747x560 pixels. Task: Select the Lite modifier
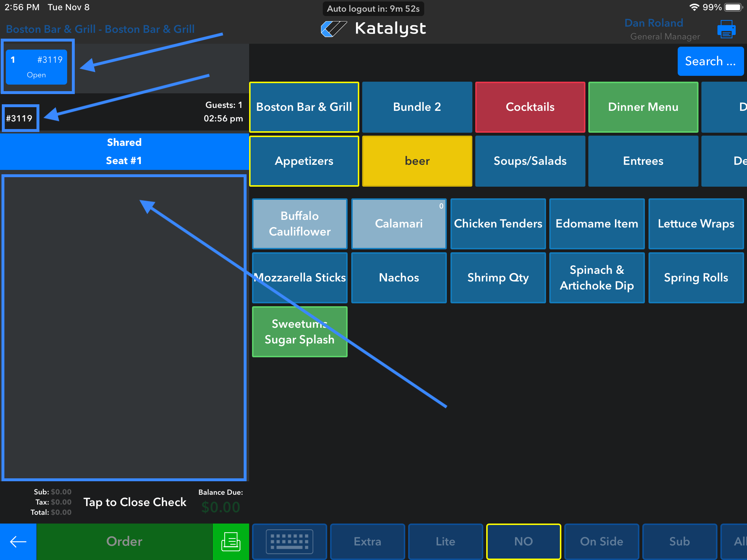tap(445, 541)
